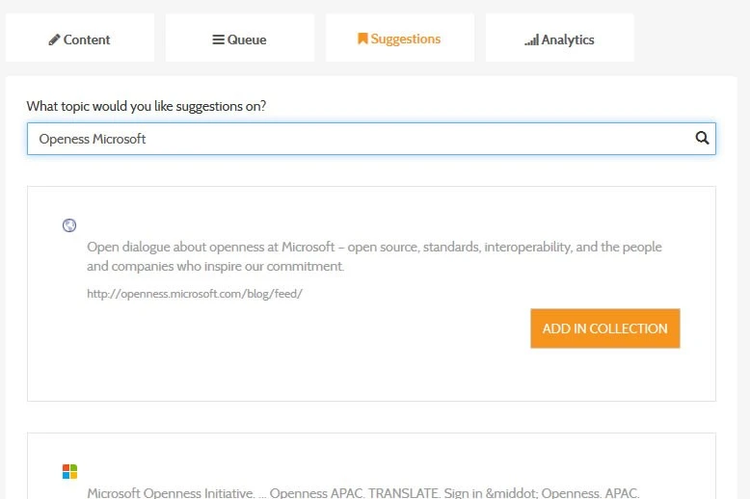Click the pencil icon beside Content
The image size is (750, 499).
tap(54, 40)
